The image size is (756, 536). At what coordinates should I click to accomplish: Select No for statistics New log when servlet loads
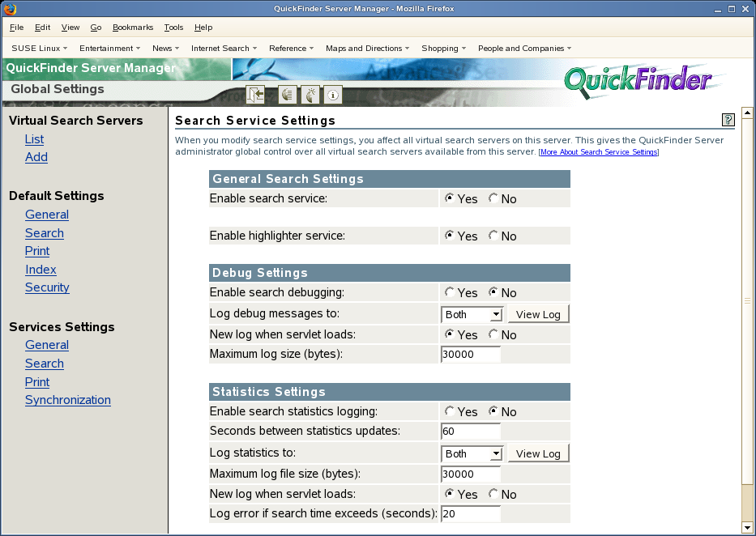point(493,493)
